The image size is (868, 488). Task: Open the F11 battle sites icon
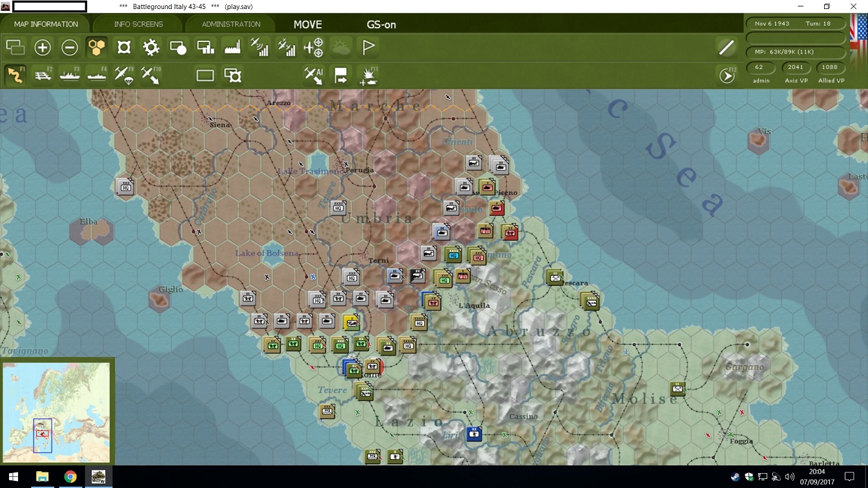coord(369,76)
